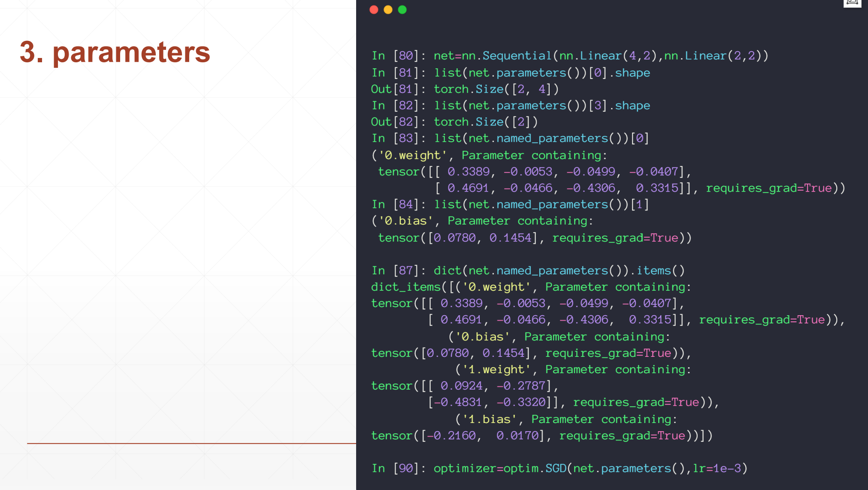Click the green maximize dot of the terminal
The height and width of the screenshot is (490, 868).
point(402,10)
